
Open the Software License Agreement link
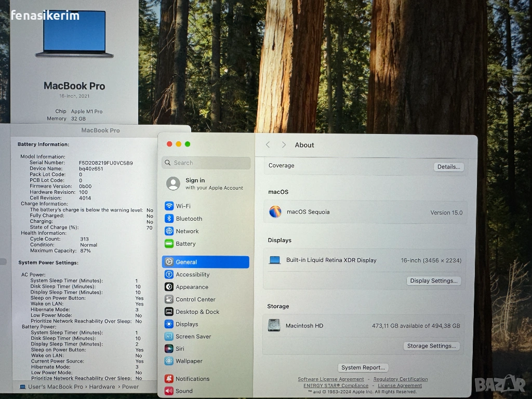click(330, 379)
